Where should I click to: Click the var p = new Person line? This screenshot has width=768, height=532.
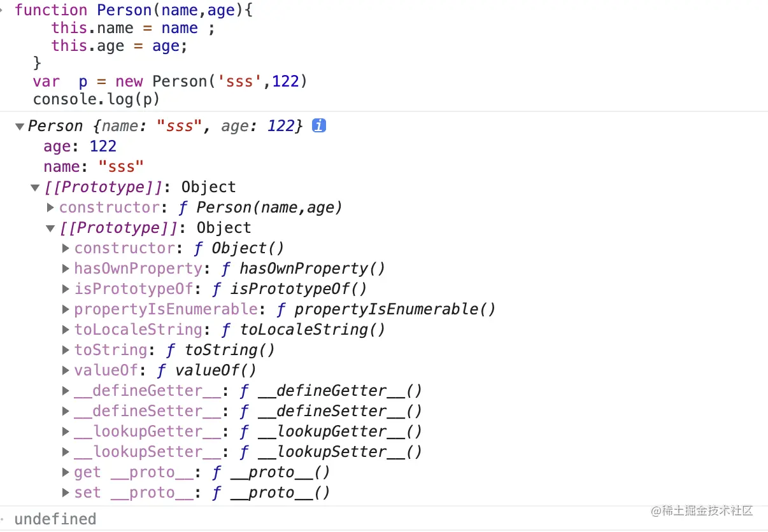point(170,81)
